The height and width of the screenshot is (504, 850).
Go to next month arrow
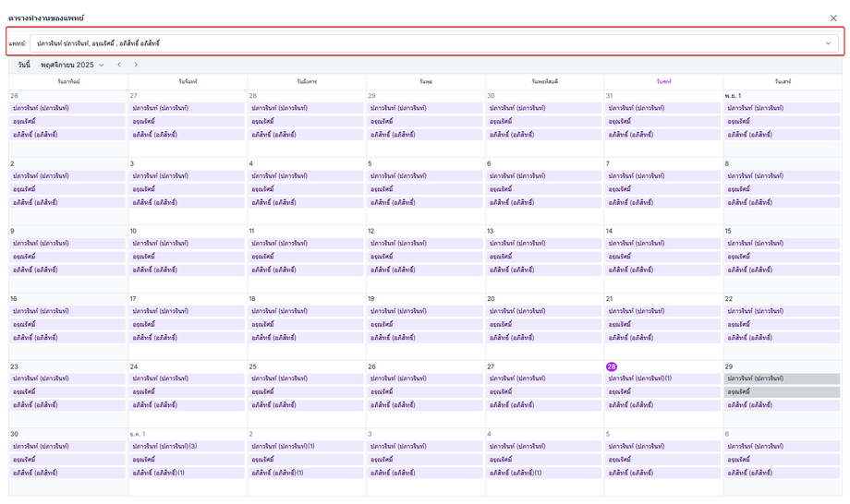pyautogui.click(x=136, y=65)
